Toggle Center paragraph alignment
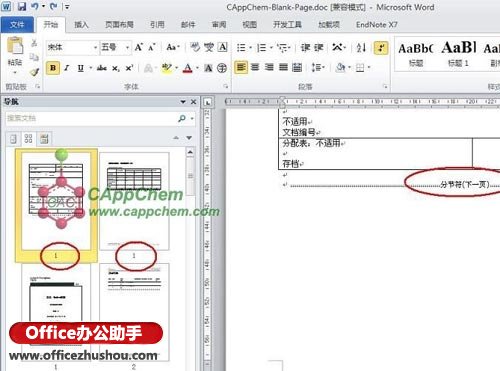 (x=255, y=68)
